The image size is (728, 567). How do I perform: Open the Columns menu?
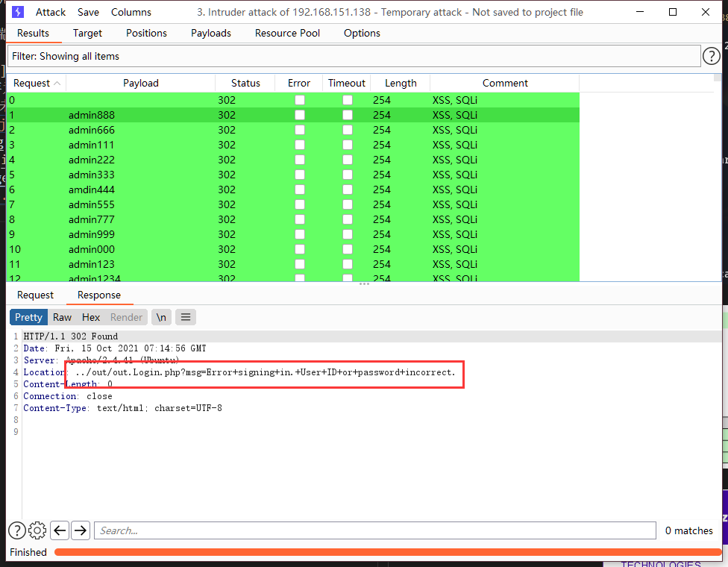(131, 12)
